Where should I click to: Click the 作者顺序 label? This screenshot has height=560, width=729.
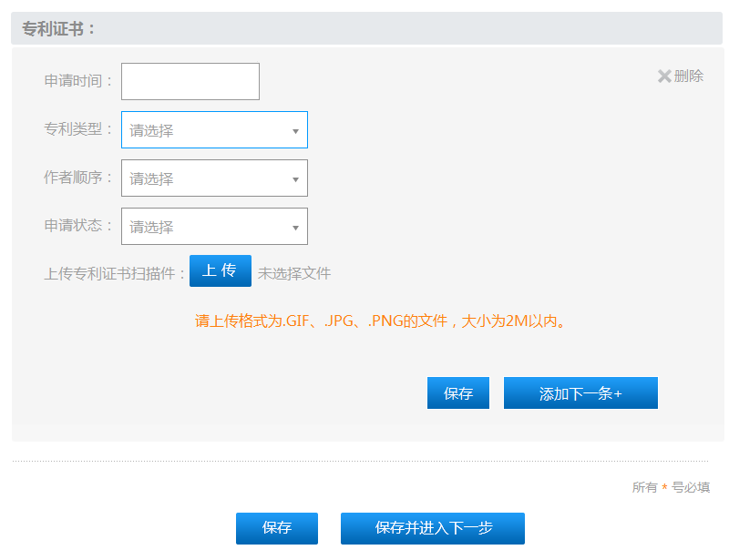[x=78, y=178]
